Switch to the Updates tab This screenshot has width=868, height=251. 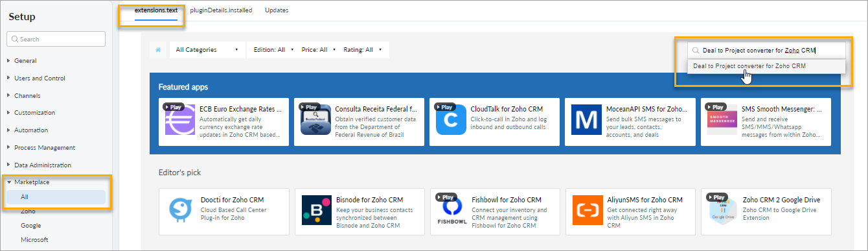(x=277, y=10)
